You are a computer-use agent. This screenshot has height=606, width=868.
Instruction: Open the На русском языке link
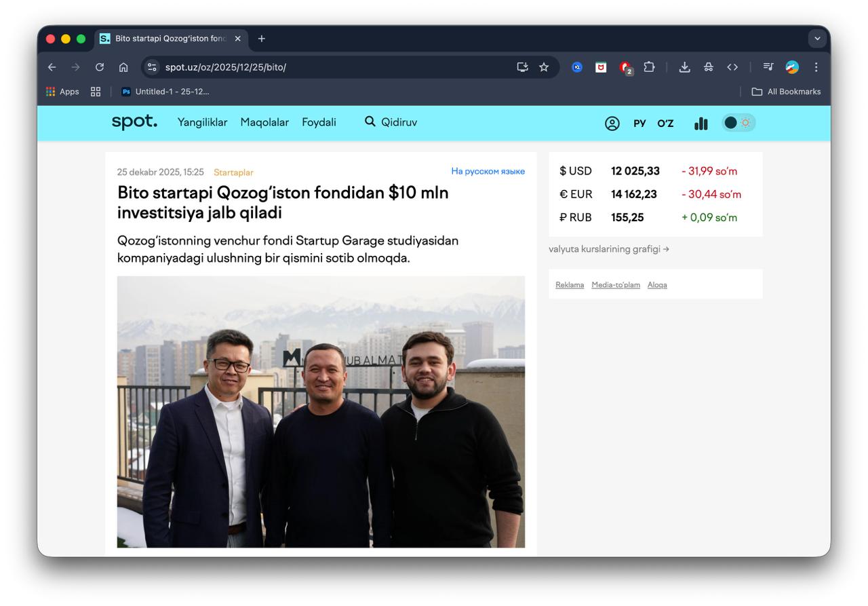click(488, 171)
